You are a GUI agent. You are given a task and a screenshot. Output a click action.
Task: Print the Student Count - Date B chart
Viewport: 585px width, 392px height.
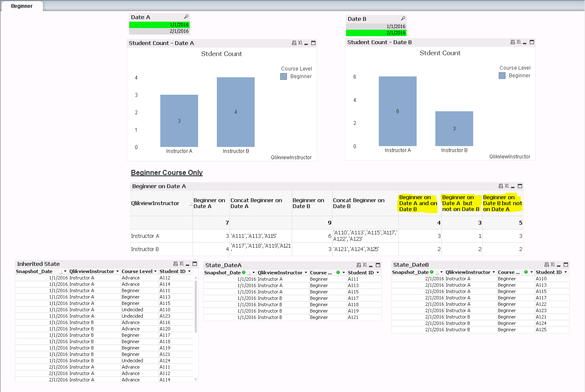[x=512, y=42]
